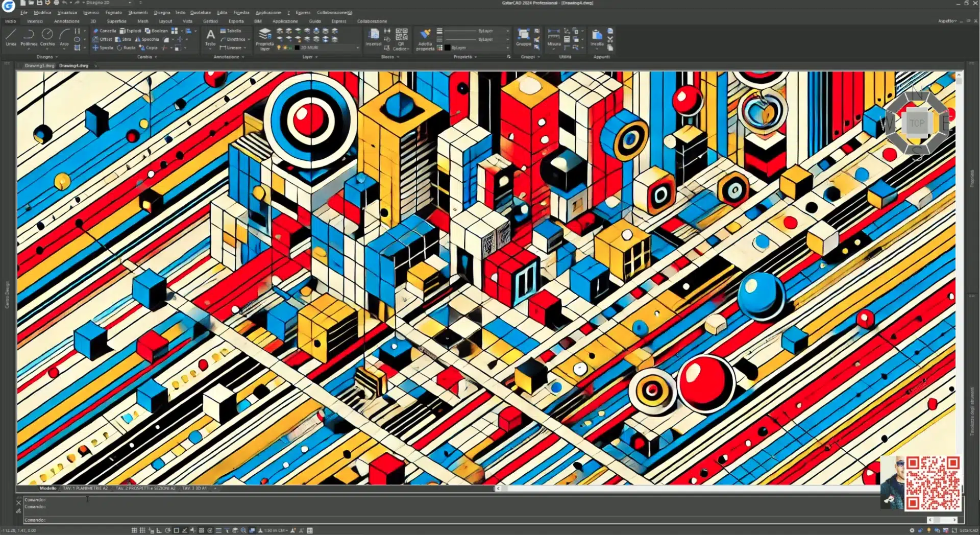
Task: Switch to the Esporta ribbon tab
Action: pos(236,21)
